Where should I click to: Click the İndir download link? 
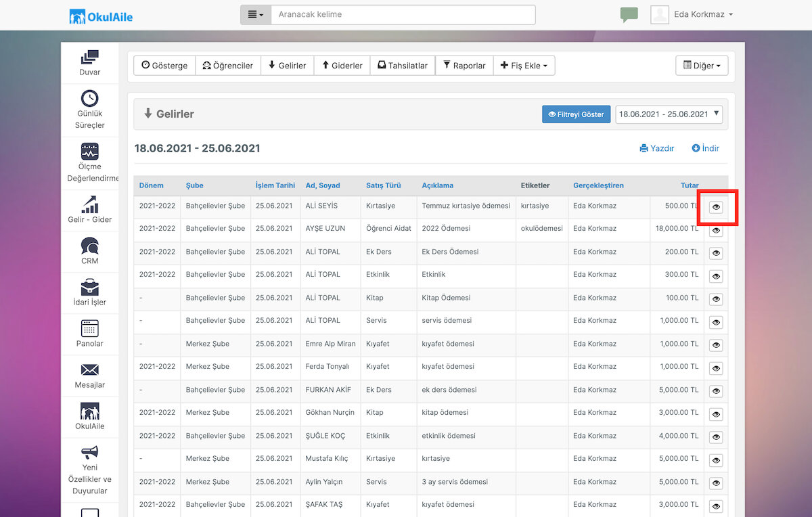click(706, 148)
